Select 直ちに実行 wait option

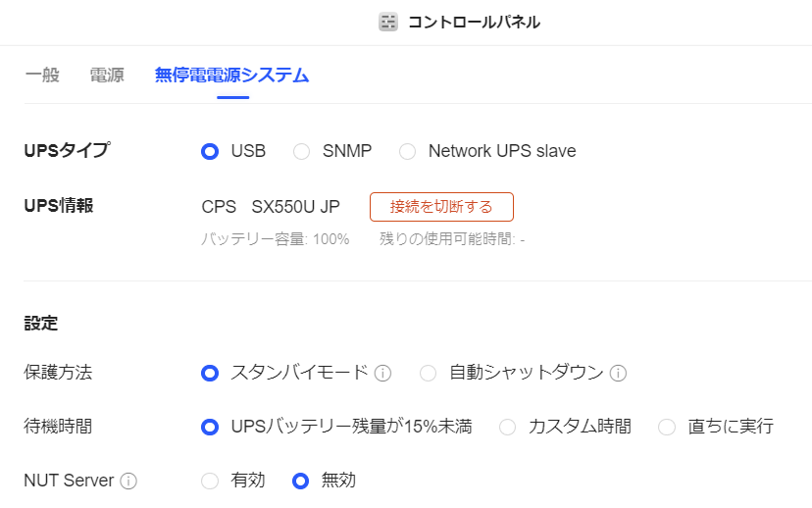[667, 427]
